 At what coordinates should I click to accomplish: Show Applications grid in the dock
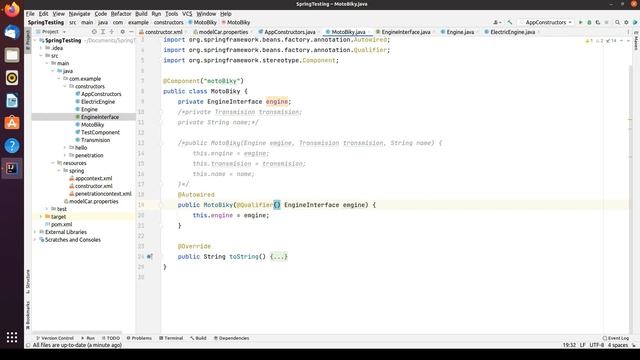[12, 337]
